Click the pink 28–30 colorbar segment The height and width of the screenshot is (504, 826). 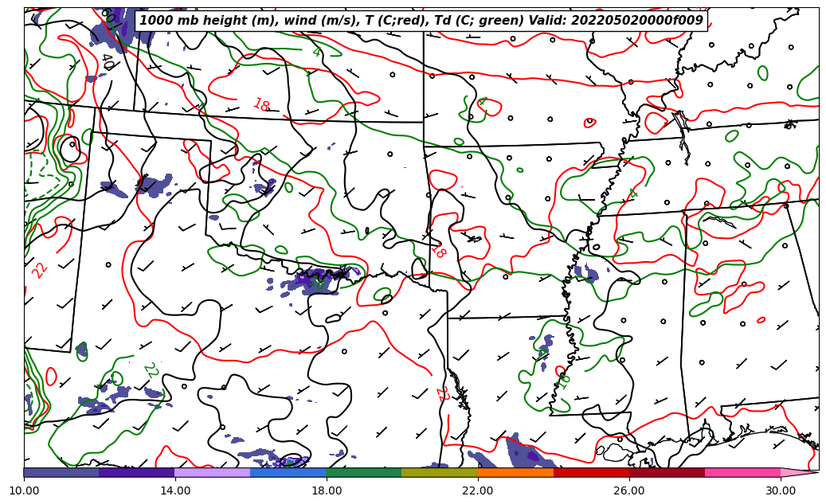coord(742,472)
